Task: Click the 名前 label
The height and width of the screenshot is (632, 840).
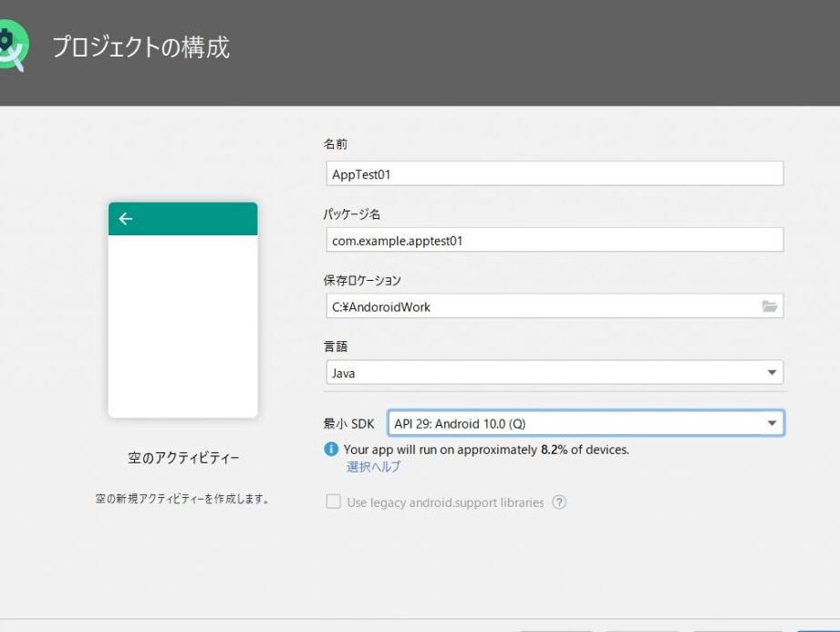Action: 336,144
